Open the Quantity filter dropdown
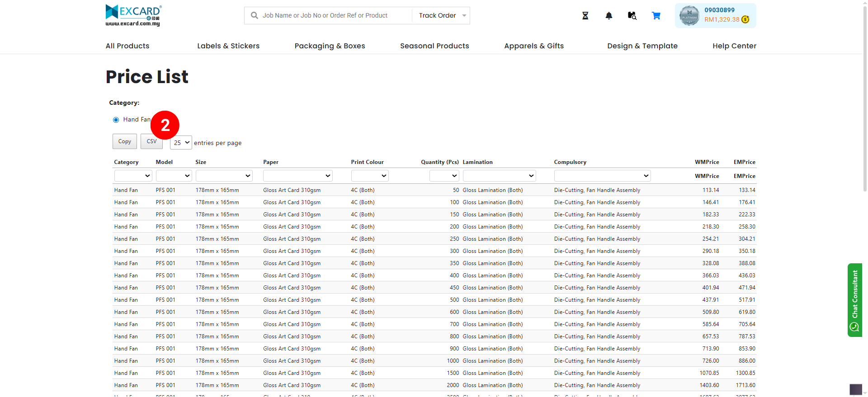The height and width of the screenshot is (397, 868). point(444,176)
